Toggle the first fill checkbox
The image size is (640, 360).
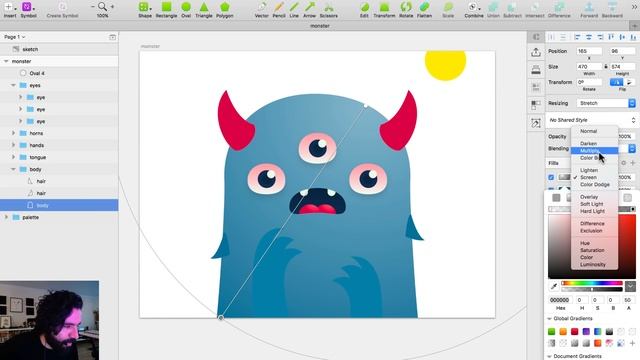click(x=551, y=177)
